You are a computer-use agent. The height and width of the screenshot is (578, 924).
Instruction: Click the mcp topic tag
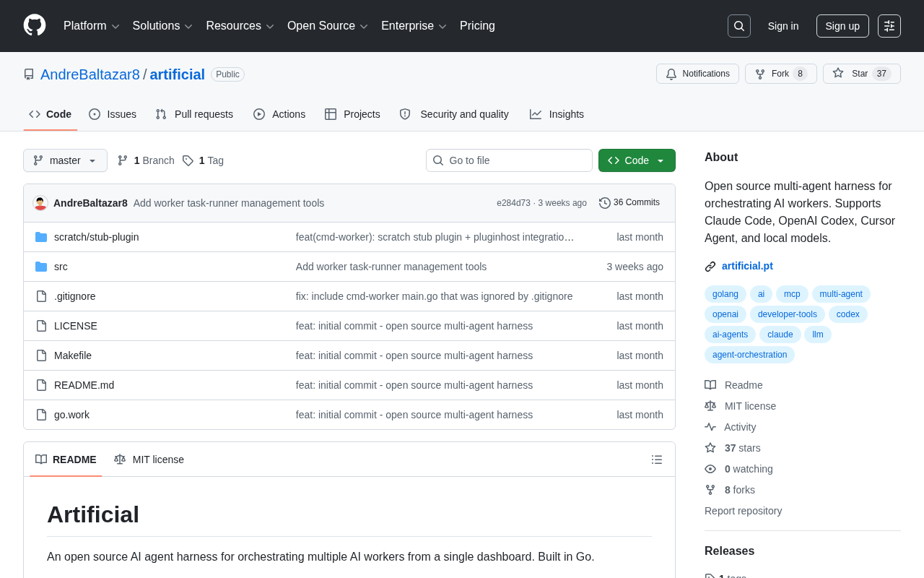792,294
